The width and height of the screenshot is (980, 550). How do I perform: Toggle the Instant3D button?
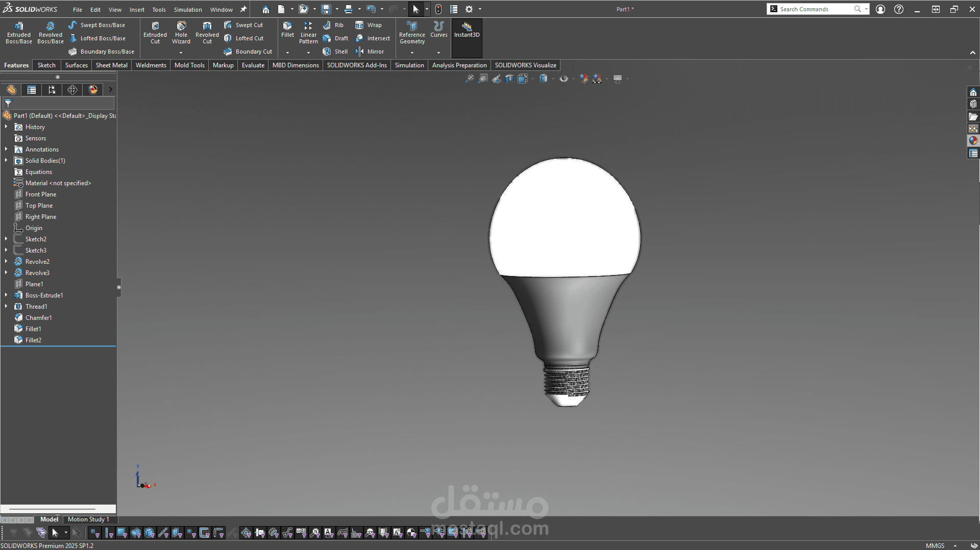pyautogui.click(x=467, y=30)
